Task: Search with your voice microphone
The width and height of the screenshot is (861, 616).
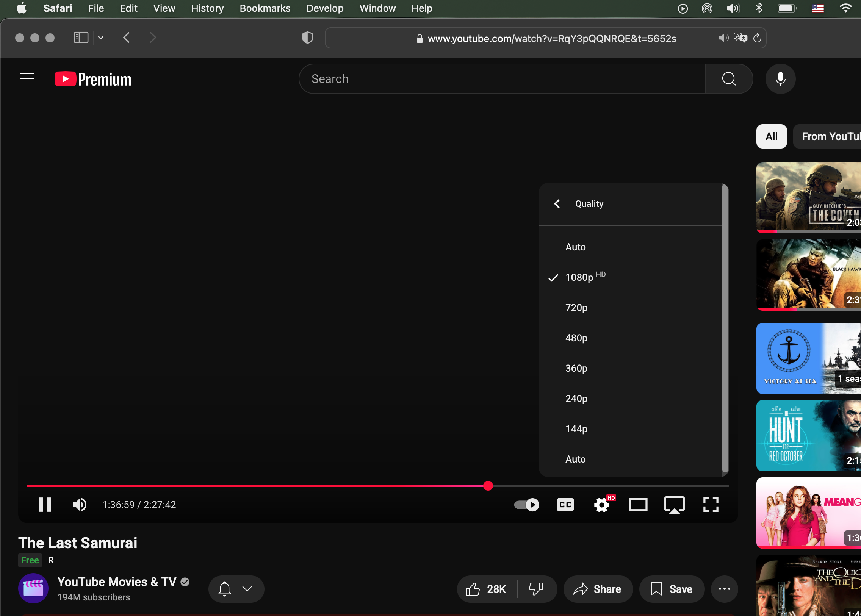Action: [x=780, y=79]
